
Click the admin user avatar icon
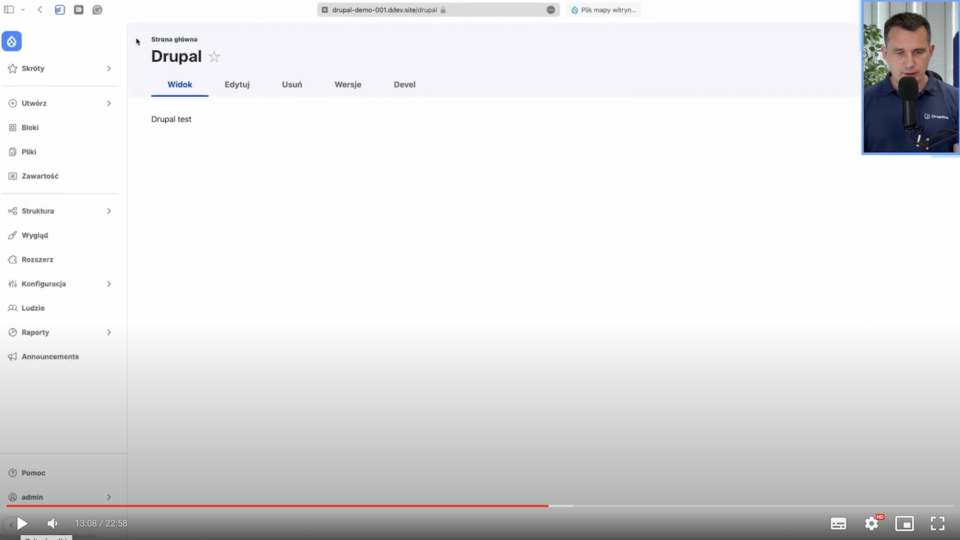tap(12, 497)
